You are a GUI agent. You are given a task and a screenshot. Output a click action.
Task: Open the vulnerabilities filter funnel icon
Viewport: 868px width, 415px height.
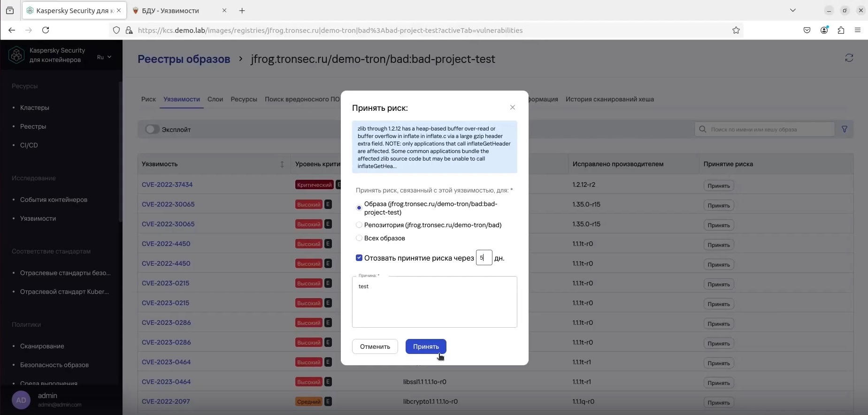coord(845,129)
